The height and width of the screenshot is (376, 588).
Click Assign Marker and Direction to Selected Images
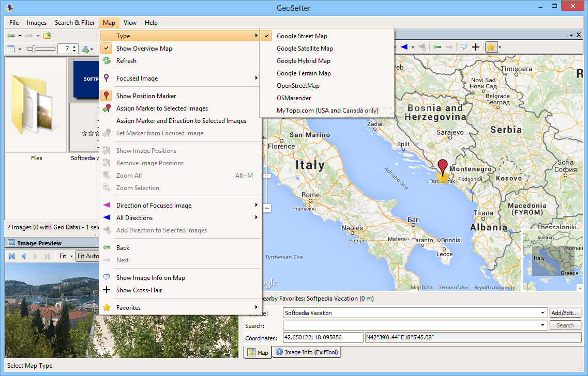pyautogui.click(x=180, y=120)
